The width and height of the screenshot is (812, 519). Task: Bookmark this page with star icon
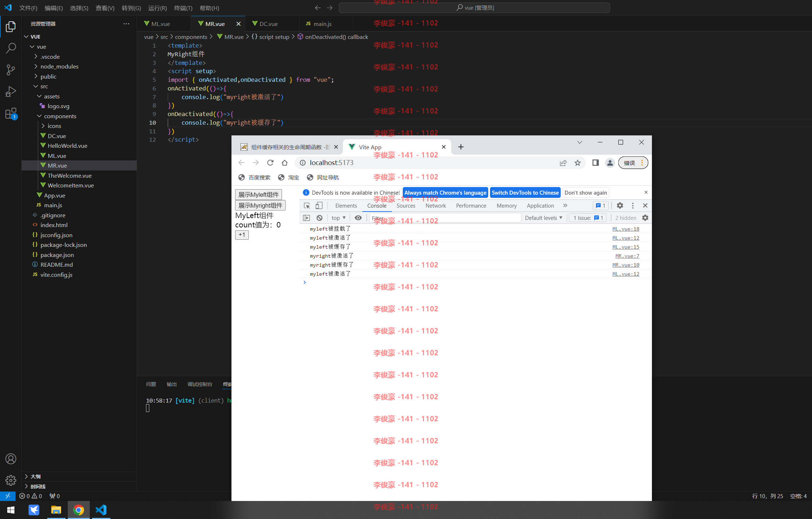tap(578, 163)
